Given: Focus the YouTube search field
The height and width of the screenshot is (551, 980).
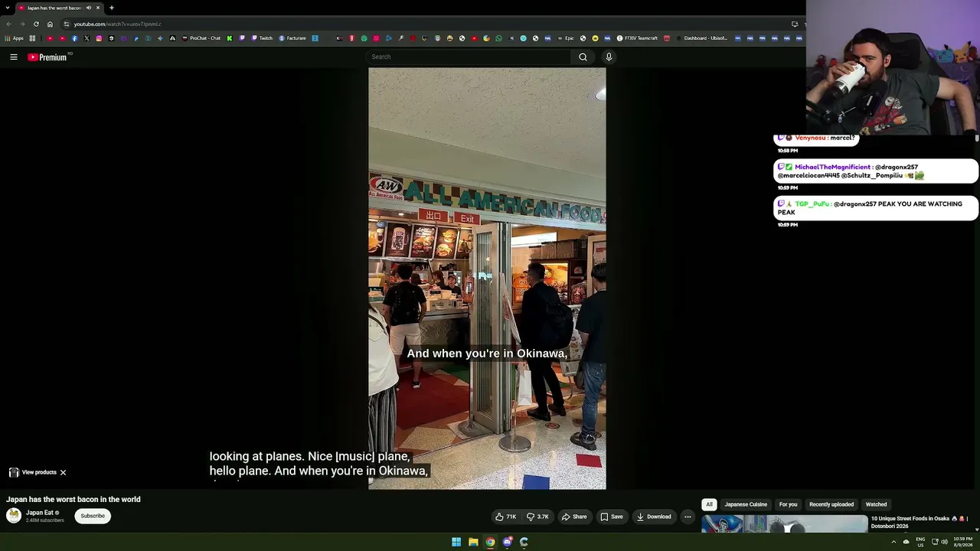Looking at the screenshot, I should tap(469, 57).
